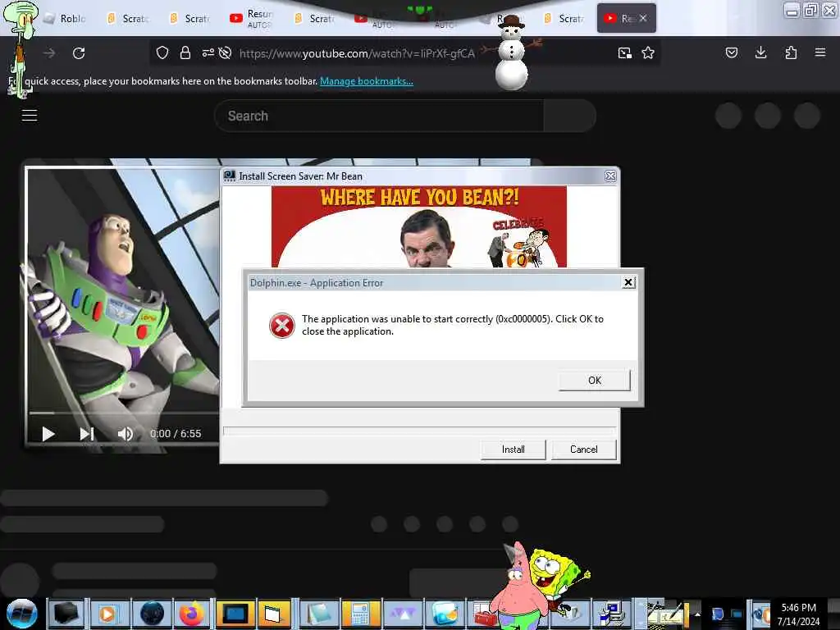Mute the video with the speaker icon
The height and width of the screenshot is (630, 840).
coord(125,434)
